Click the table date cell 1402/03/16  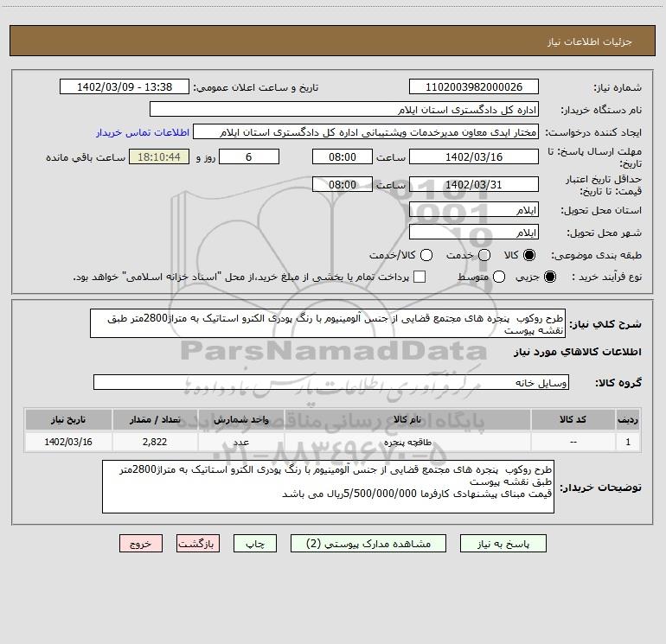68,442
